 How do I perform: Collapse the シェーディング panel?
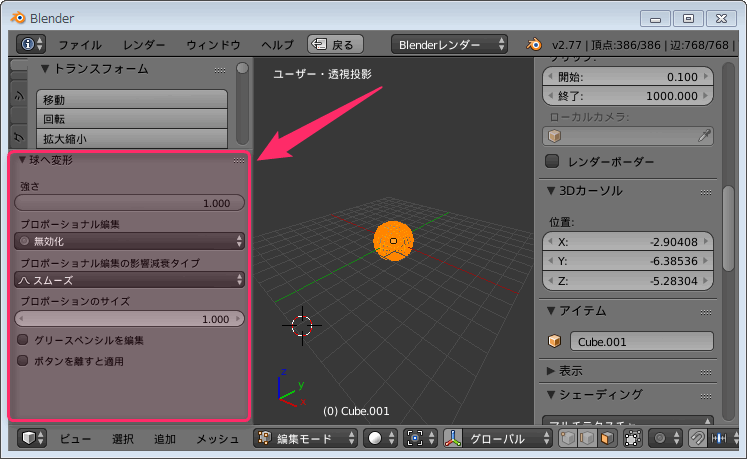551,395
